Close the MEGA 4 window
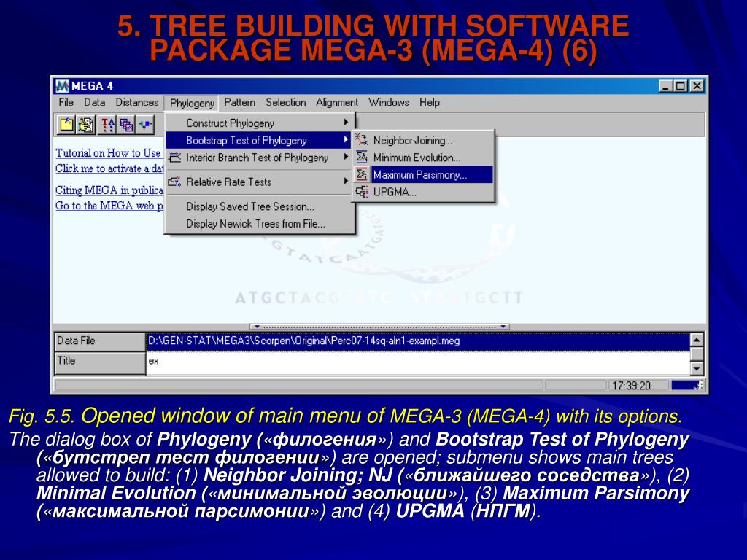Viewport: 747px width, 560px height. 697,86
